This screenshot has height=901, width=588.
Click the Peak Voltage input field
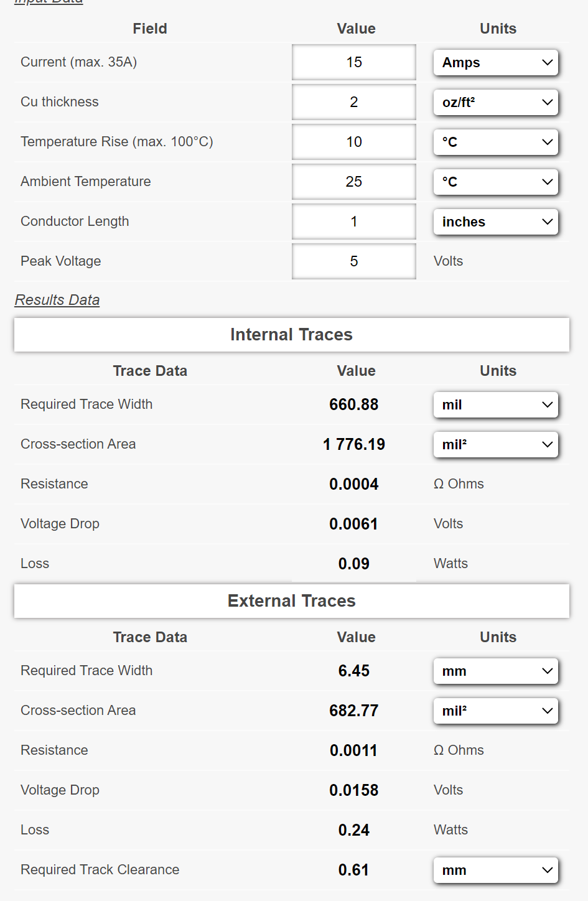click(x=353, y=261)
